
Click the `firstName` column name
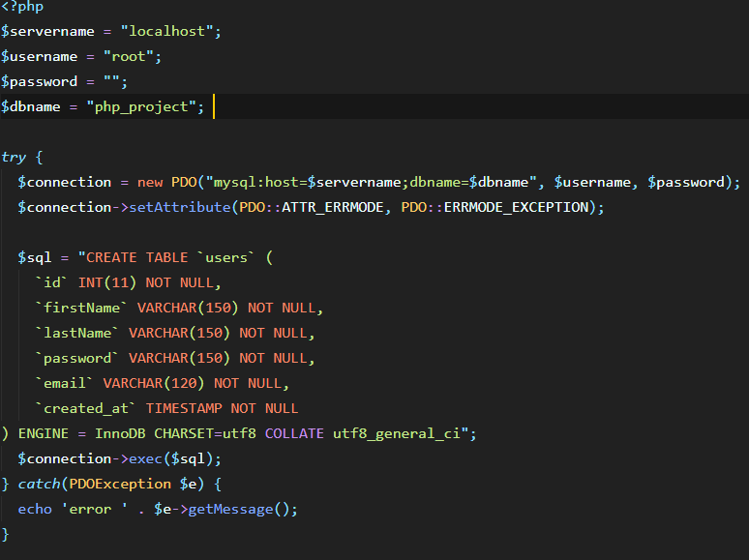coord(81,308)
